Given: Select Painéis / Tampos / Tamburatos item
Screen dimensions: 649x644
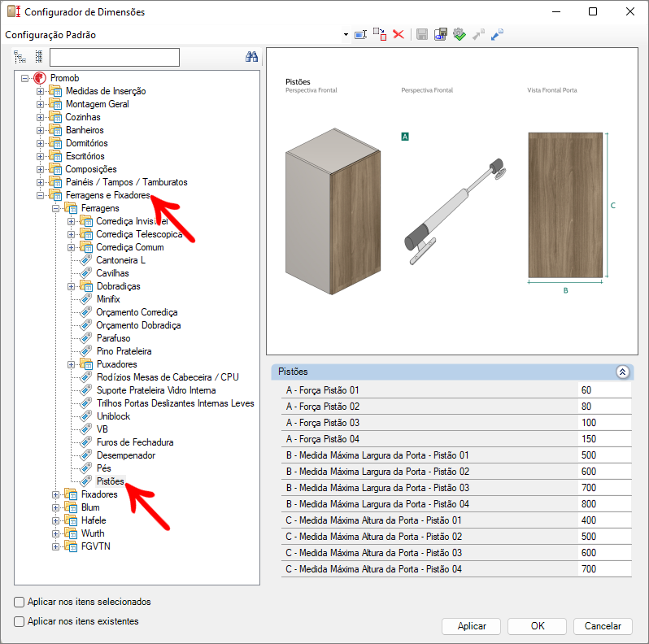Looking at the screenshot, I should [126, 182].
